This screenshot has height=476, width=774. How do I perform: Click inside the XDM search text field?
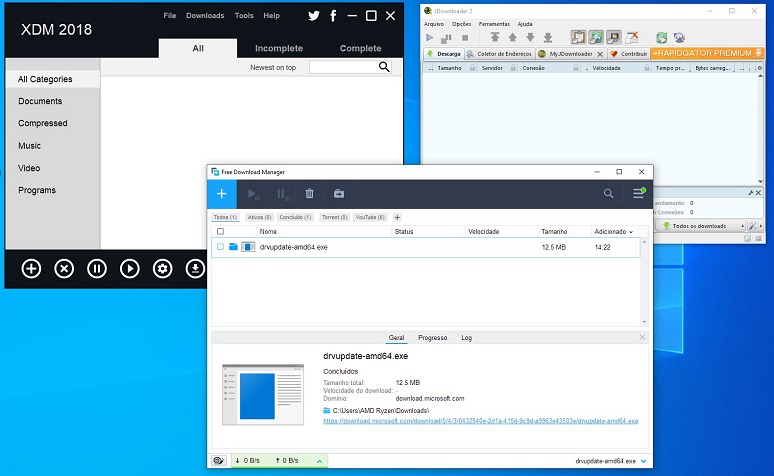pyautogui.click(x=344, y=67)
